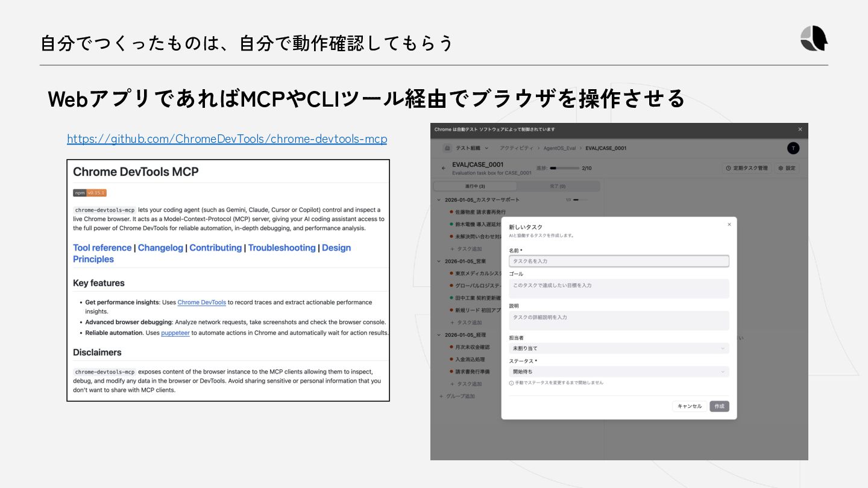
Task: Open the Changelog link
Action: [x=160, y=248]
